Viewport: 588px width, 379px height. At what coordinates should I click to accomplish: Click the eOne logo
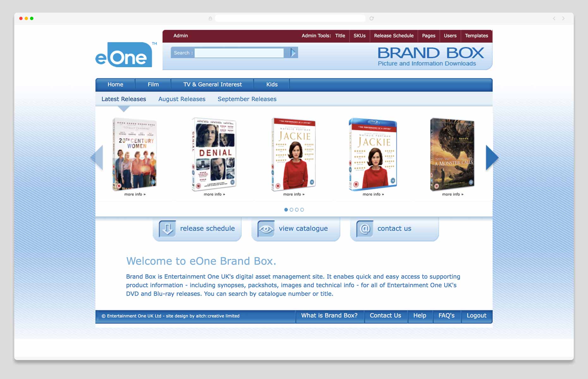pyautogui.click(x=126, y=55)
